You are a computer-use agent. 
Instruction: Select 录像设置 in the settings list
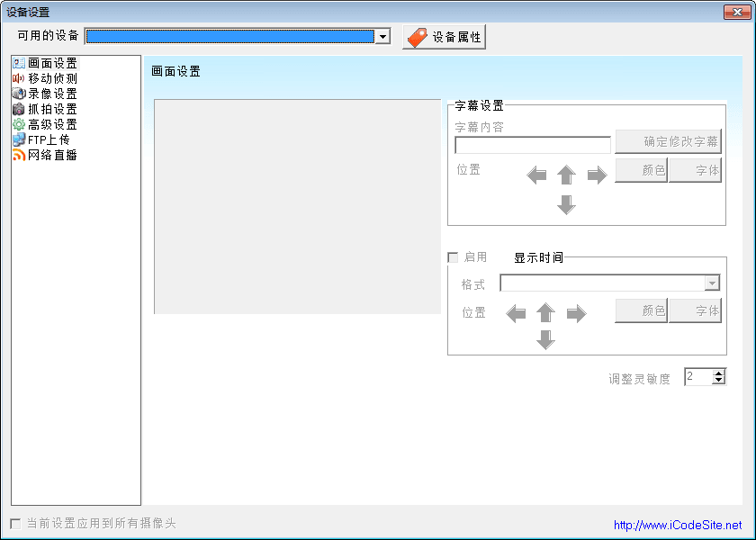click(x=52, y=94)
